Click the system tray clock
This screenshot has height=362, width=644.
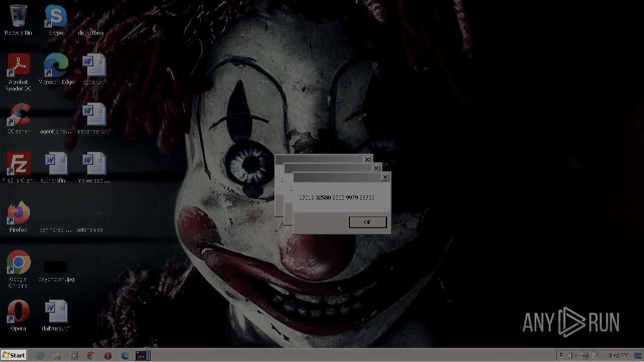(x=617, y=355)
